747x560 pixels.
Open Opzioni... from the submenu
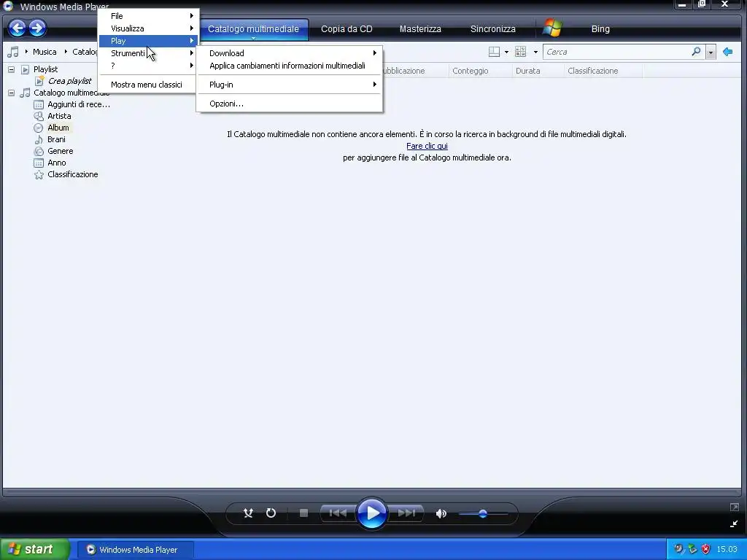tap(289, 104)
